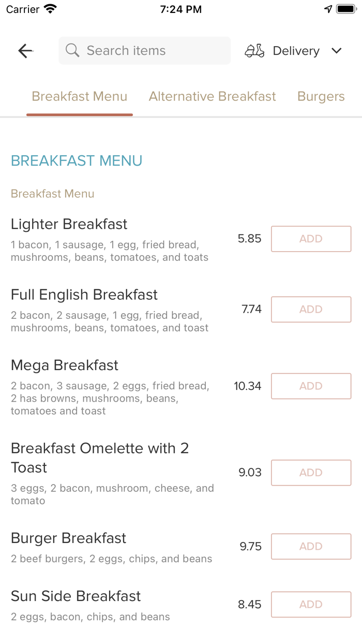Tap the location arrow status icon

point(329,8)
